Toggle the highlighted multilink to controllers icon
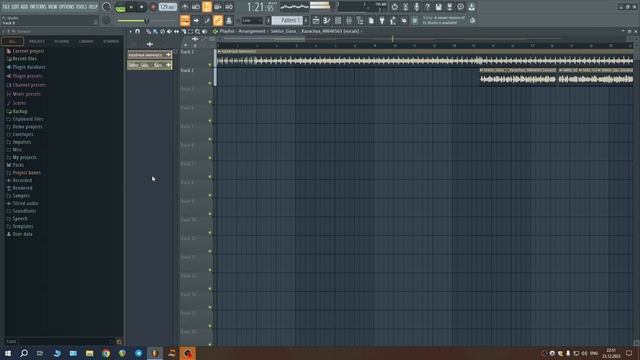640x360 pixels. pos(218,20)
